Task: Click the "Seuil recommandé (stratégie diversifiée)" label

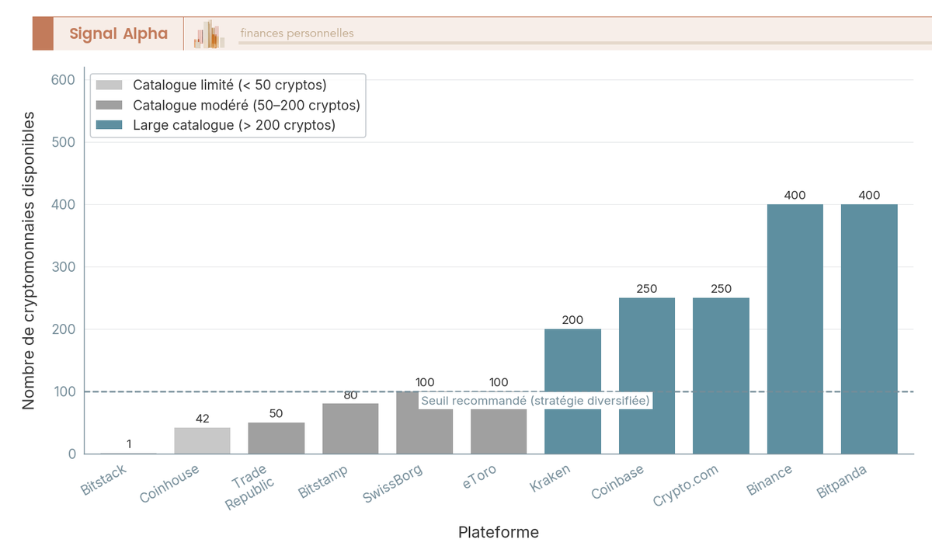Action: coord(534,401)
